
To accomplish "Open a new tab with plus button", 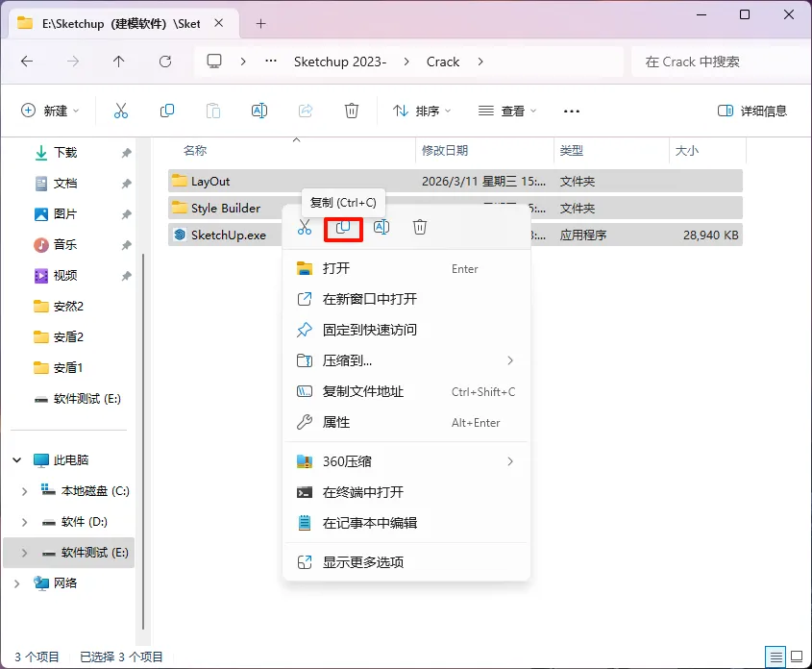I will coord(261,24).
